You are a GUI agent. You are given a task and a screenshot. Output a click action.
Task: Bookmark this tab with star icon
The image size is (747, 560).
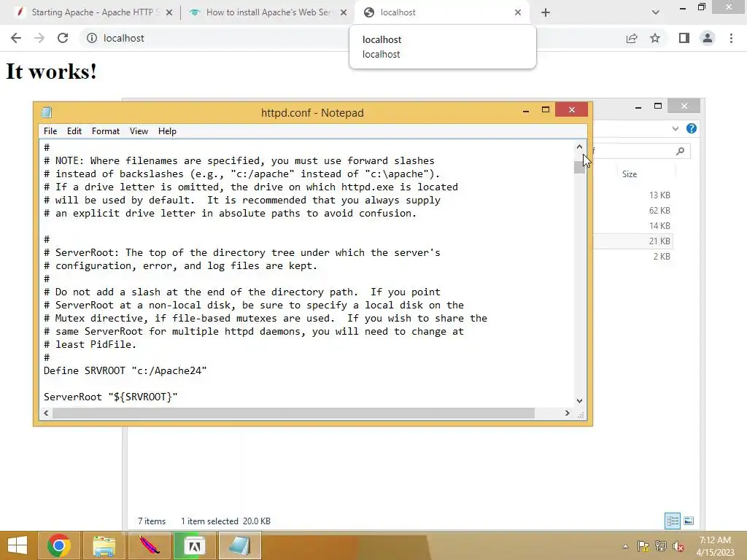[655, 38]
